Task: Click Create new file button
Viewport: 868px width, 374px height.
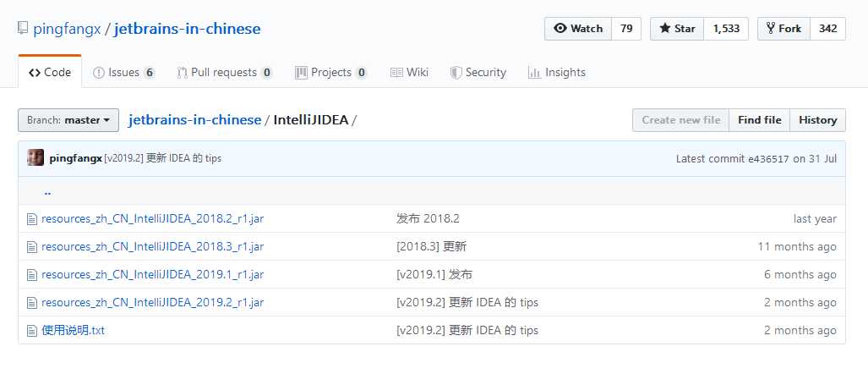Action: pos(681,120)
